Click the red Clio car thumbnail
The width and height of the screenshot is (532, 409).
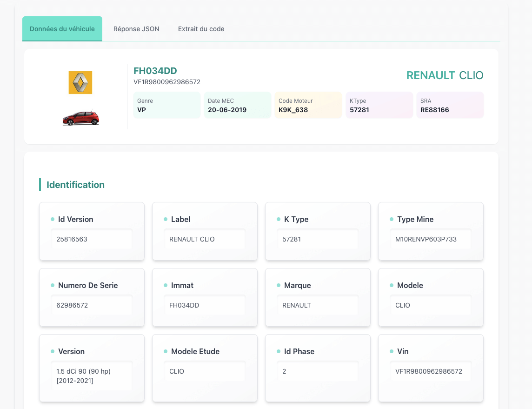(80, 118)
